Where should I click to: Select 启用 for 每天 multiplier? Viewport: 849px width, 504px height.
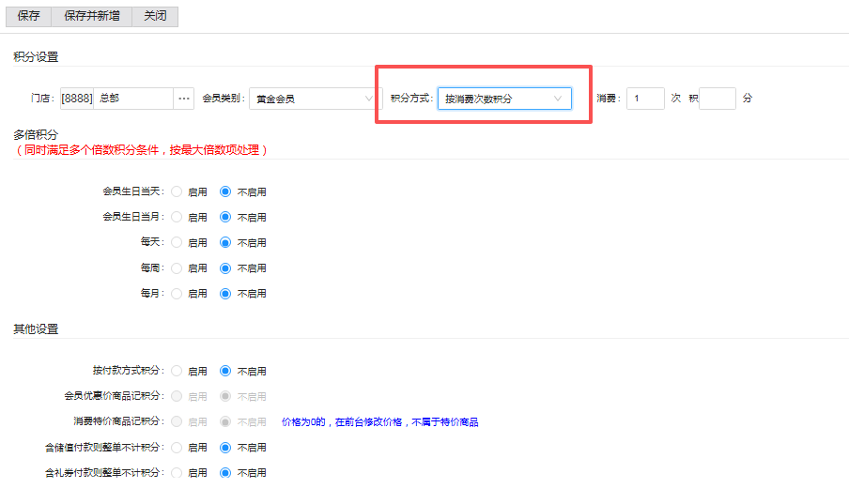177,242
